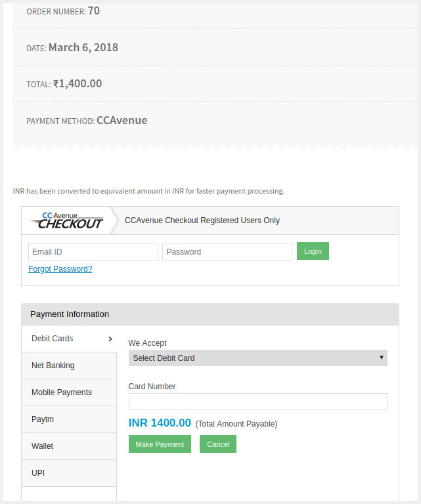Focus the Password input field

[x=227, y=252]
